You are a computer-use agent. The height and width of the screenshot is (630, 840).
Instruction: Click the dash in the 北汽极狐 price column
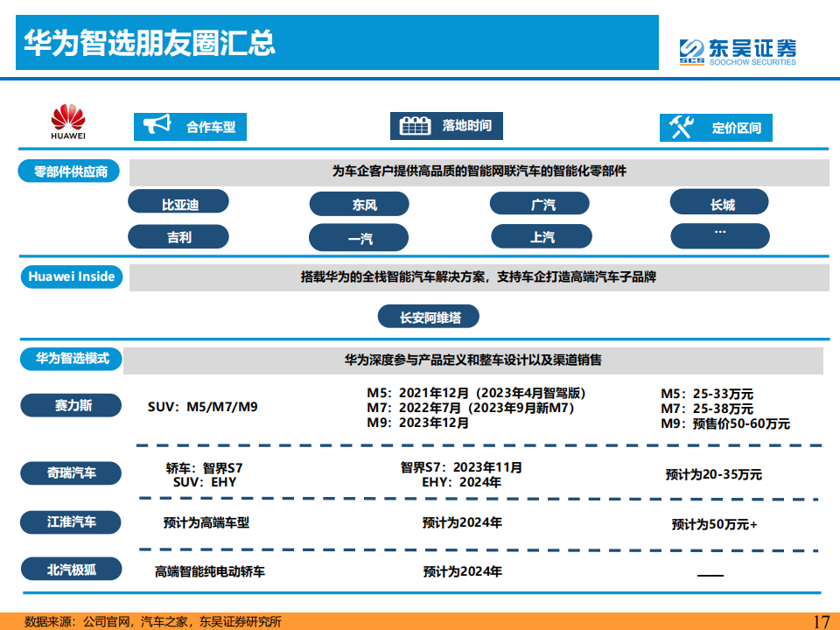pyautogui.click(x=710, y=576)
